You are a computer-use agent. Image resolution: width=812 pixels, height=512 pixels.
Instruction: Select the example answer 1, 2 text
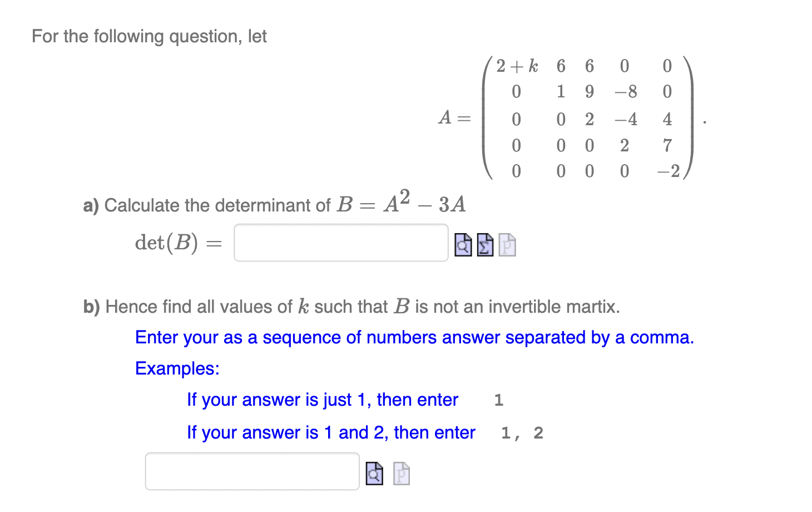[x=521, y=432]
